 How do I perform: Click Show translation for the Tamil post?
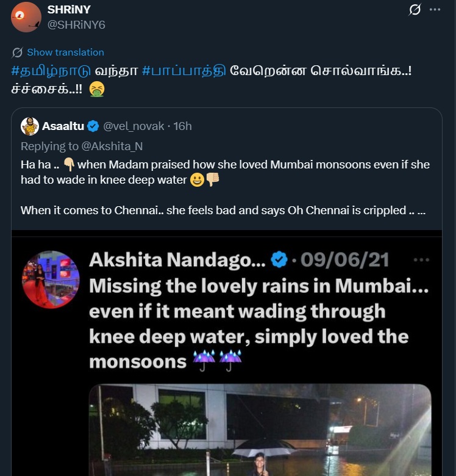pos(65,52)
